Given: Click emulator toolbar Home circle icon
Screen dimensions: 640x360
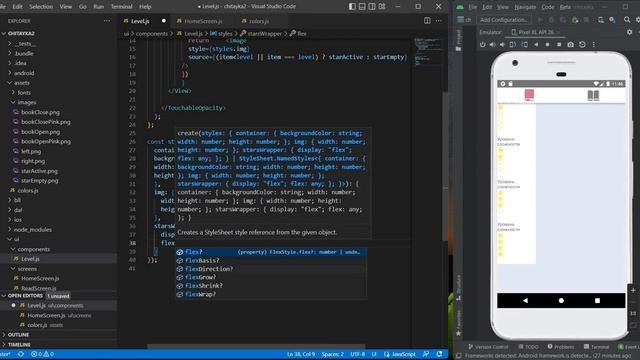Looking at the screenshot, I should click(x=547, y=44).
